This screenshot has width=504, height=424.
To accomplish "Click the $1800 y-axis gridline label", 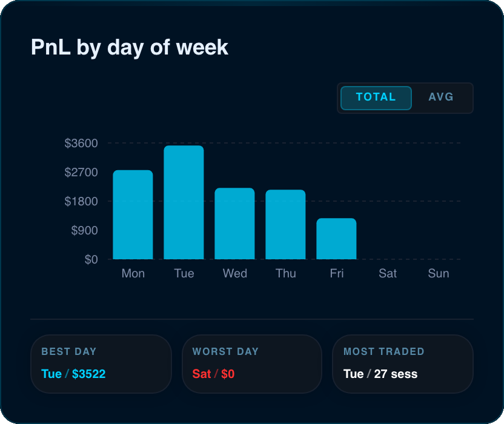I will click(x=81, y=202).
